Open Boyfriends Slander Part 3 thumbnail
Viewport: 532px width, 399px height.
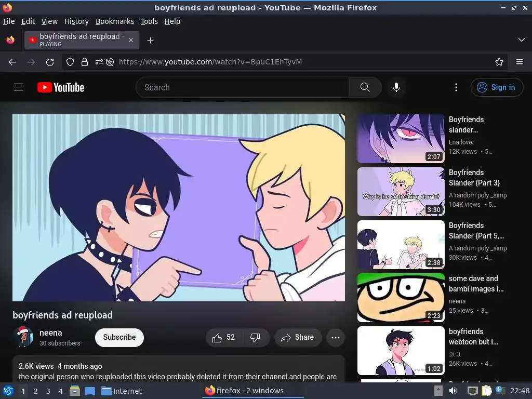[401, 192]
